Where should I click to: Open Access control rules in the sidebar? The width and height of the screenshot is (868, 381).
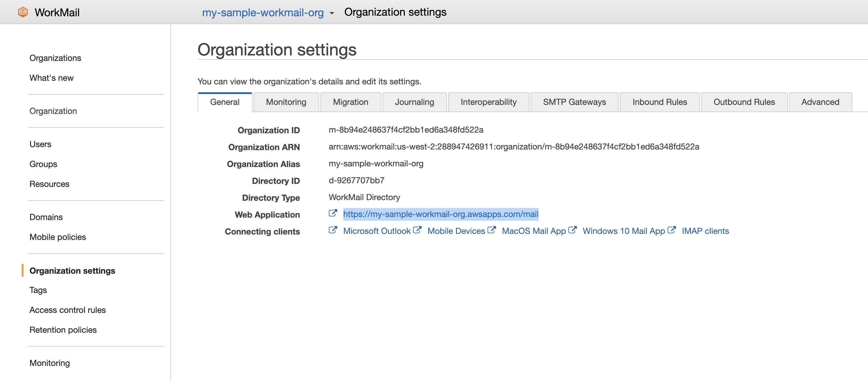67,310
